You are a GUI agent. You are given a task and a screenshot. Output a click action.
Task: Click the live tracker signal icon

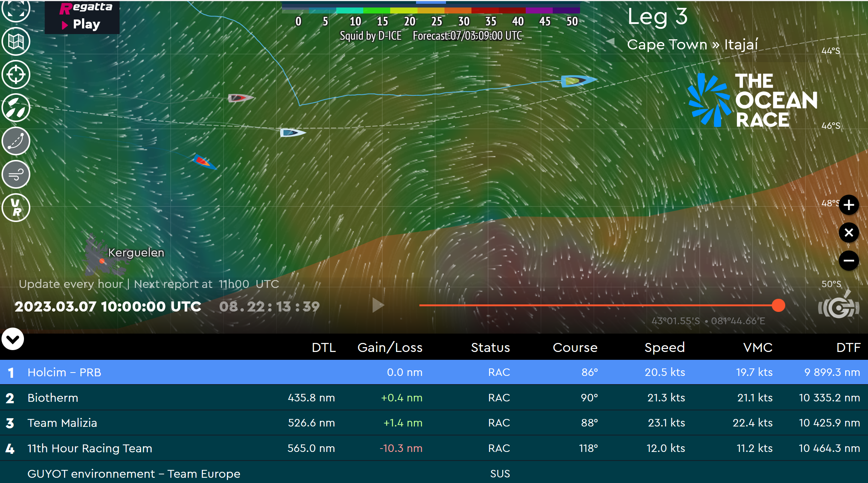click(x=839, y=306)
